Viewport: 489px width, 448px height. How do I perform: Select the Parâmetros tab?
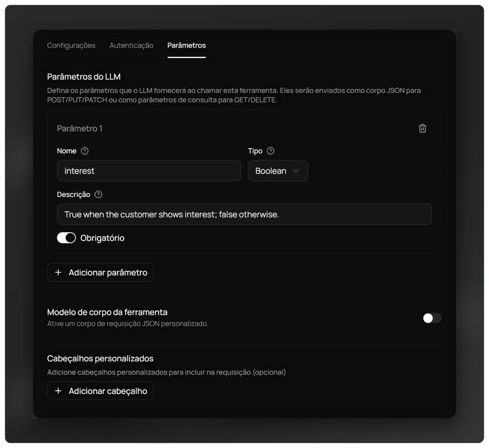tap(186, 45)
